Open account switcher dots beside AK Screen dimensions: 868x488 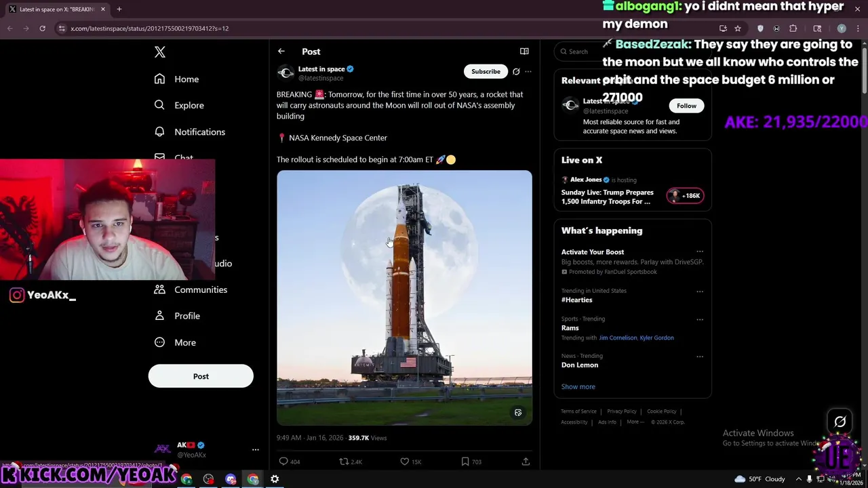256,449
